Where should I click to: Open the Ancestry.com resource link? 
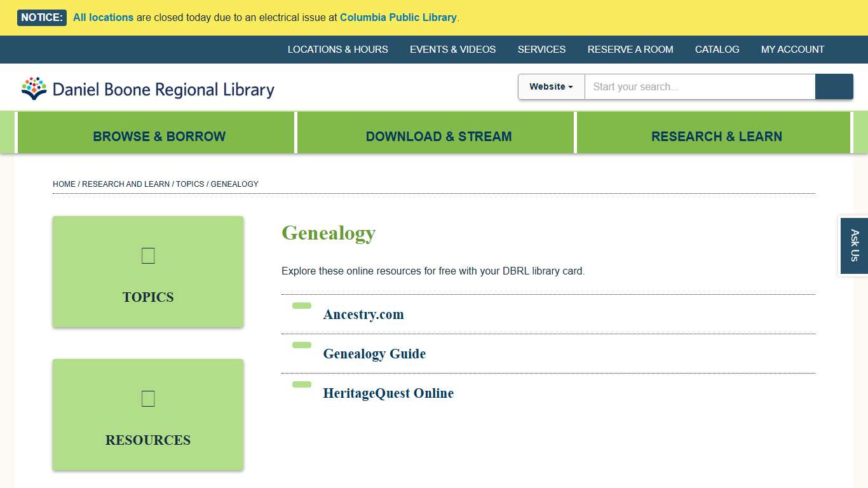(x=363, y=314)
